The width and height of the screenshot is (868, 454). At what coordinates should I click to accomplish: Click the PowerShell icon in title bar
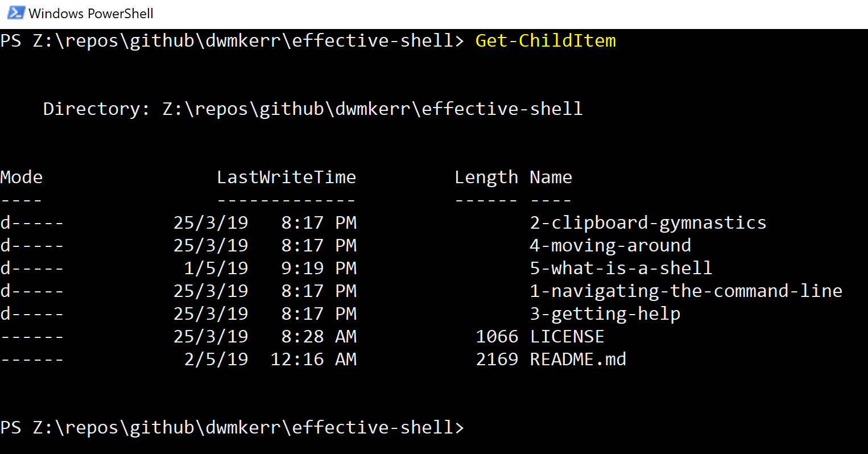point(16,13)
